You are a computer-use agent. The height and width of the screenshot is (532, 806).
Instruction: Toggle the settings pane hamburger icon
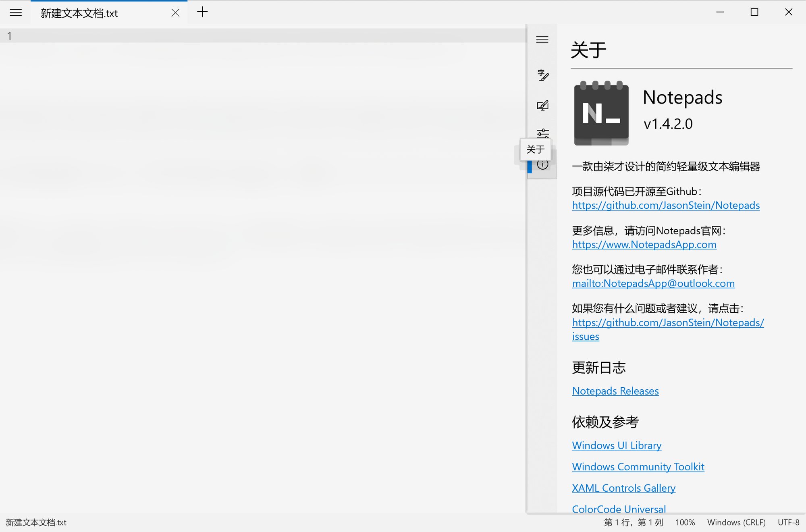(x=542, y=39)
